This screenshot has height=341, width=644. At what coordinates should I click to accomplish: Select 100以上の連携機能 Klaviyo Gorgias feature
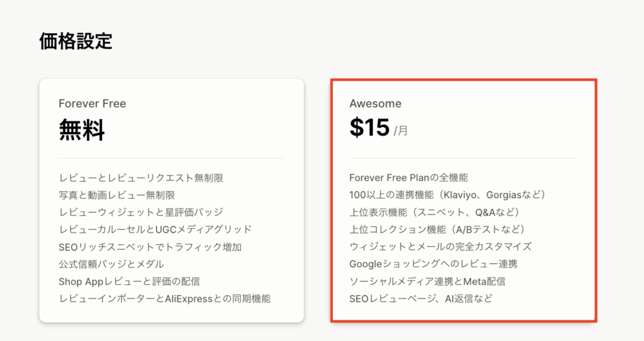click(448, 195)
